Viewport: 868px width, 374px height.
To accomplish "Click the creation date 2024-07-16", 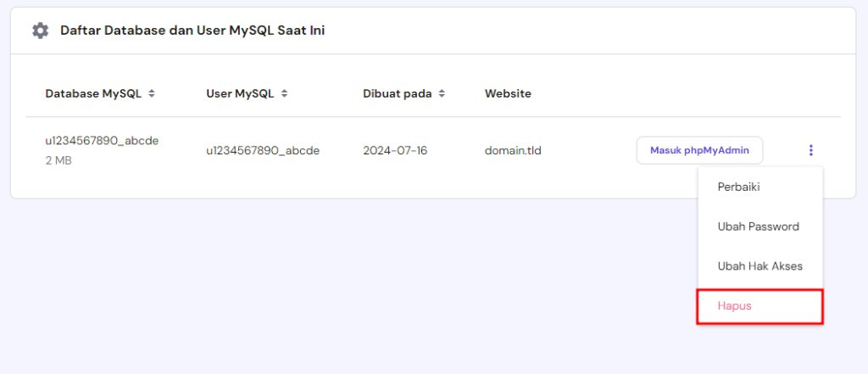I will point(395,151).
